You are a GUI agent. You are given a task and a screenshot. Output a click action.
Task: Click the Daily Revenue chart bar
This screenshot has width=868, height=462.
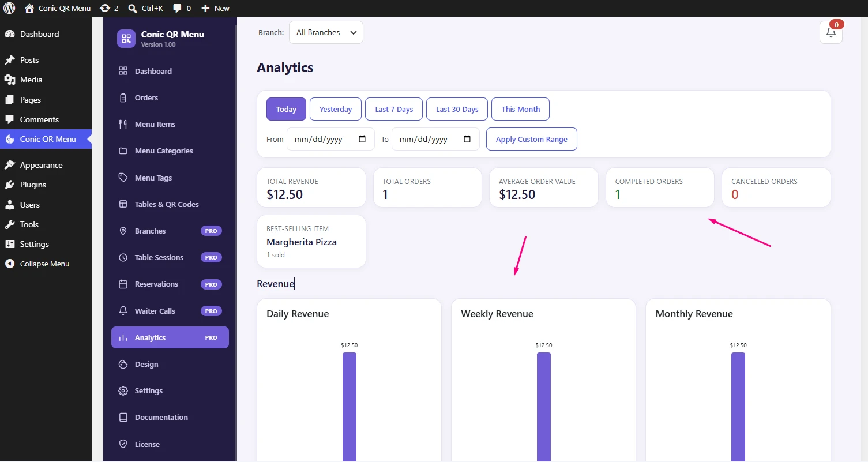point(350,407)
